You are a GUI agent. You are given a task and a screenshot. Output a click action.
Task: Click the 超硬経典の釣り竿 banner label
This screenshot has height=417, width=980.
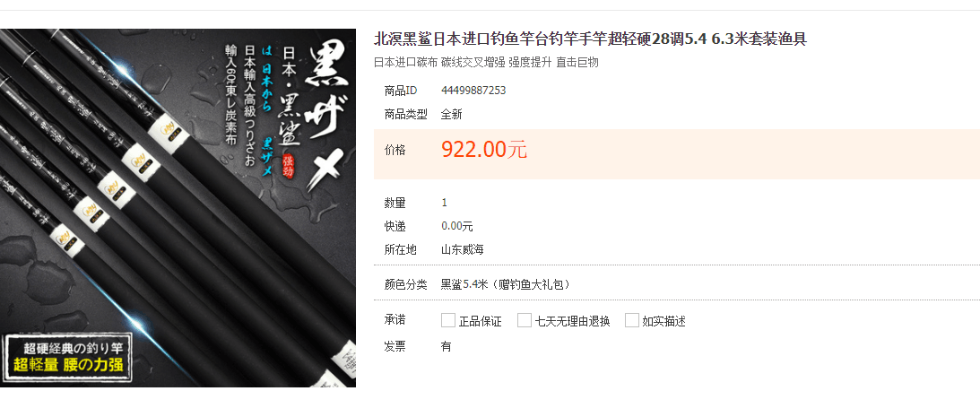(69, 358)
